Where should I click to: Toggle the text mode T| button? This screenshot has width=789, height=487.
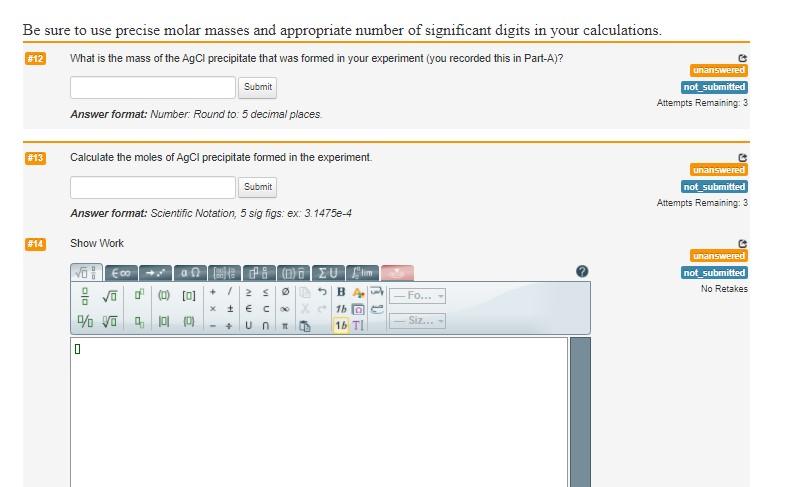358,326
